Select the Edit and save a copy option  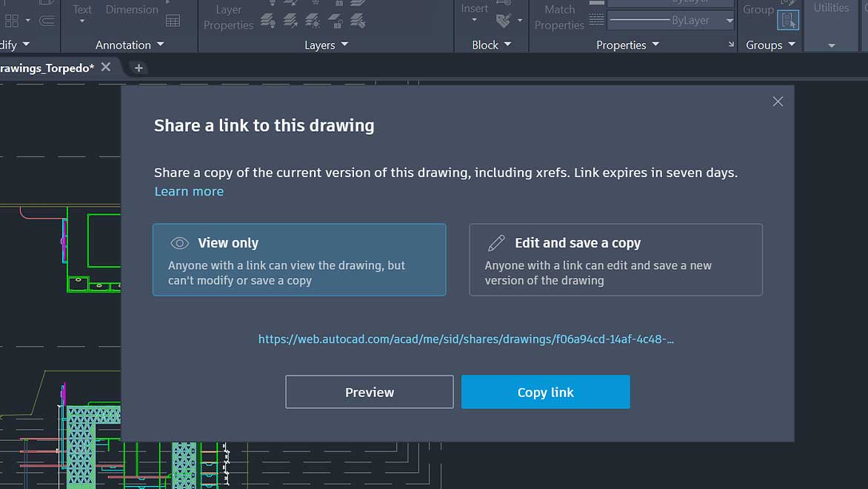[615, 259]
